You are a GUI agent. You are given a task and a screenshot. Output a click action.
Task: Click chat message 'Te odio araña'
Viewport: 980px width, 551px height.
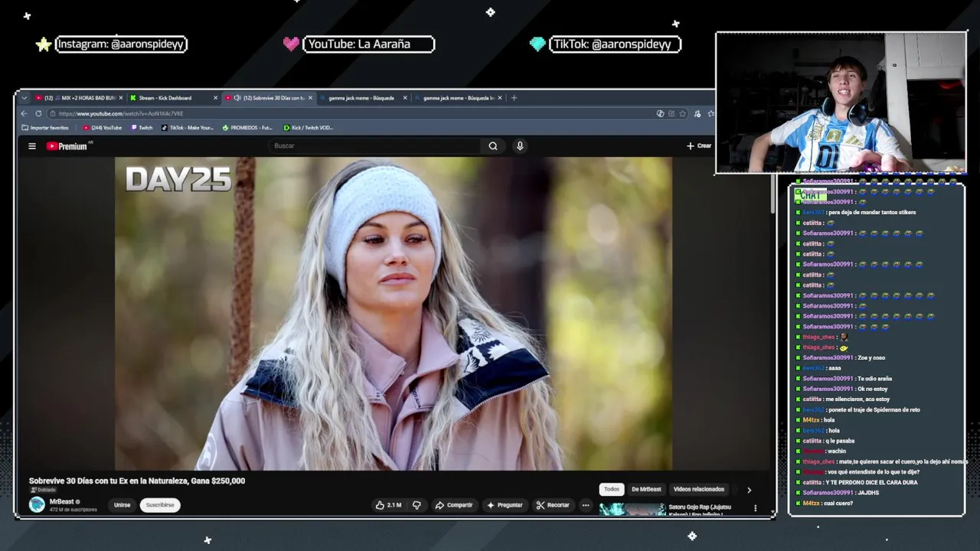(874, 378)
